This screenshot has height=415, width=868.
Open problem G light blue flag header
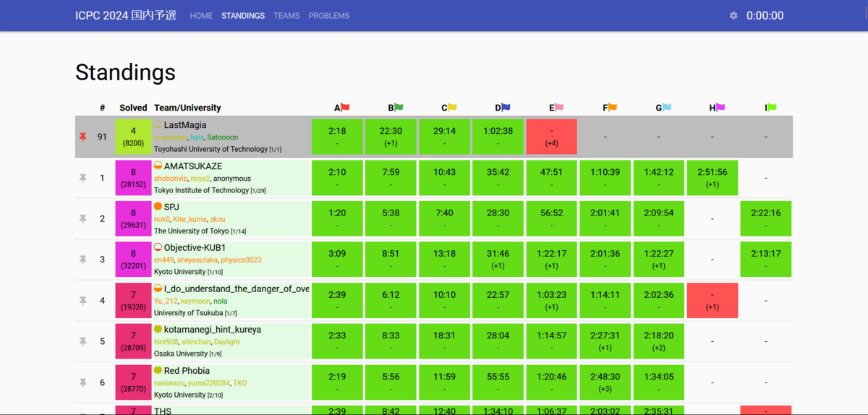[x=663, y=108]
